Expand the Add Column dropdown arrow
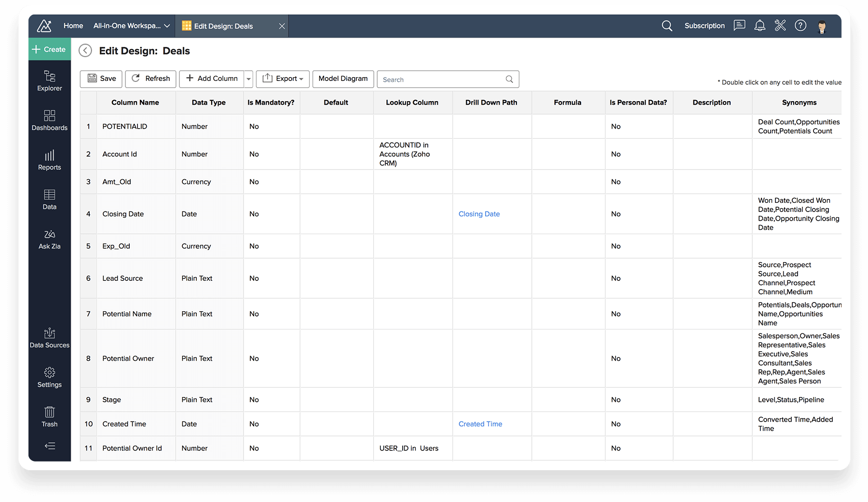This screenshot has width=868, height=502. click(x=248, y=79)
